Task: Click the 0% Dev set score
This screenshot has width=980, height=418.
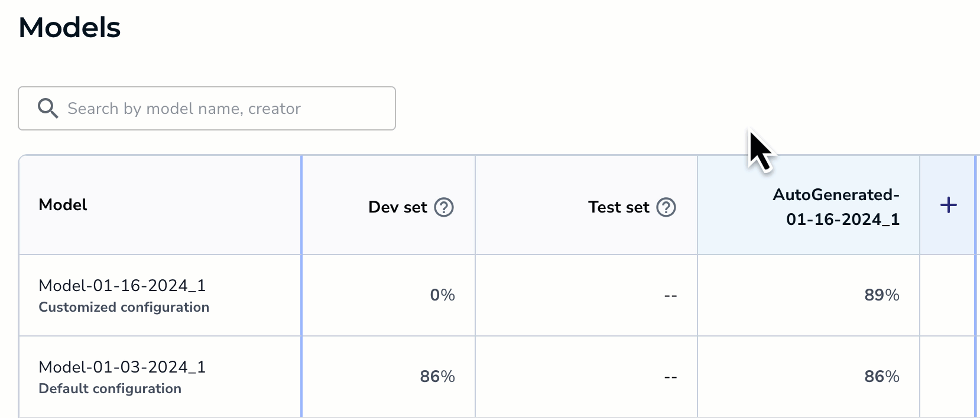Action: 442,295
